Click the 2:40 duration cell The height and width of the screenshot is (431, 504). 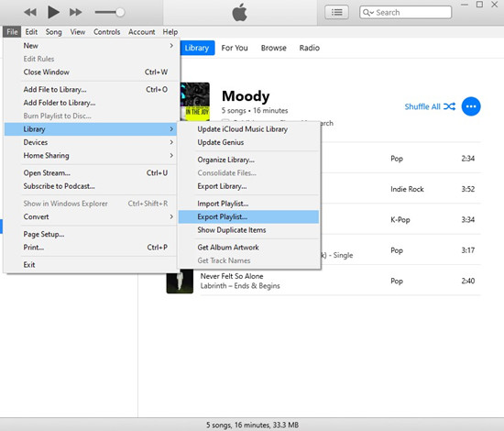(468, 281)
